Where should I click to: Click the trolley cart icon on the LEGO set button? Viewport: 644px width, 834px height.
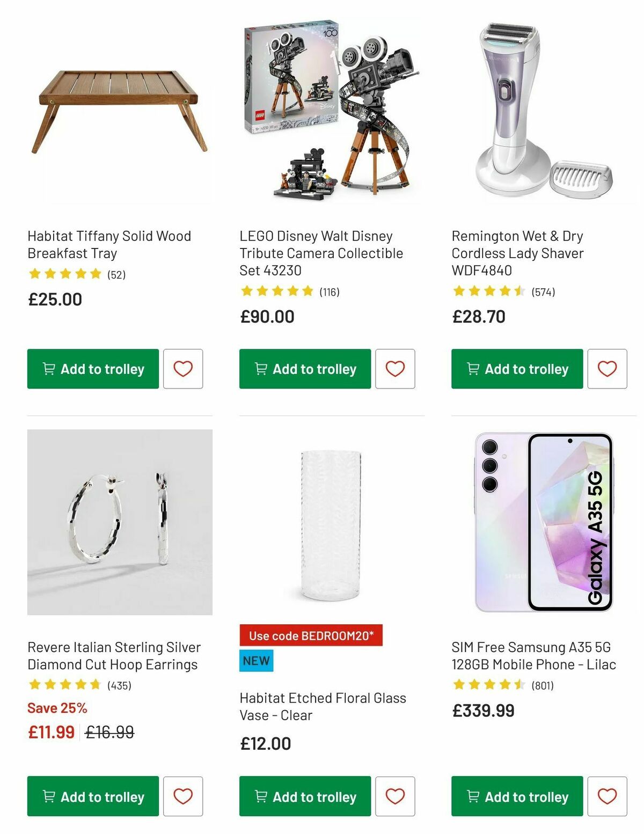pyautogui.click(x=260, y=369)
